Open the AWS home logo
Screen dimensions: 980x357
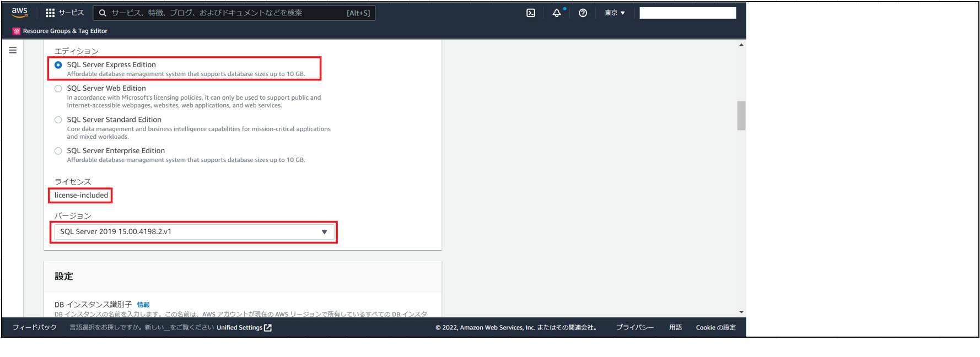(19, 13)
